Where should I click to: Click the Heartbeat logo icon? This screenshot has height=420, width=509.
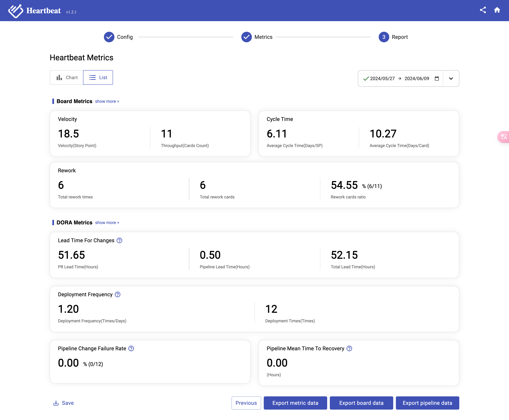tap(16, 11)
